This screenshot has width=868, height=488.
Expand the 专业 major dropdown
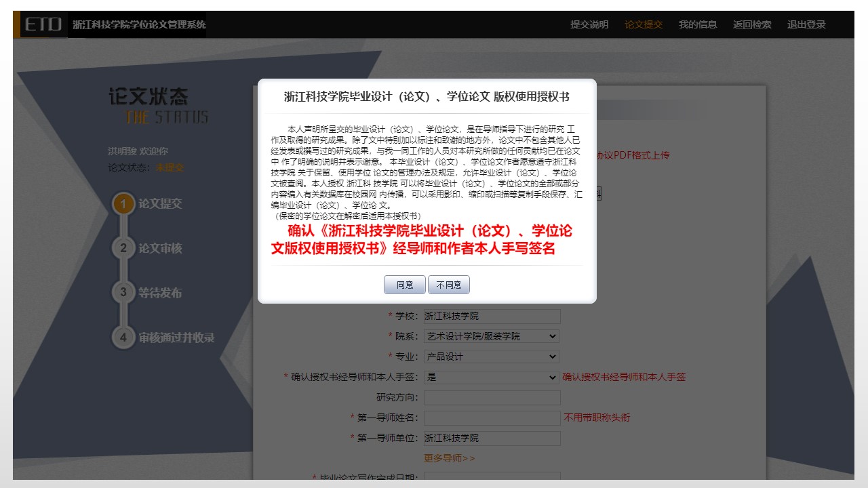point(492,357)
